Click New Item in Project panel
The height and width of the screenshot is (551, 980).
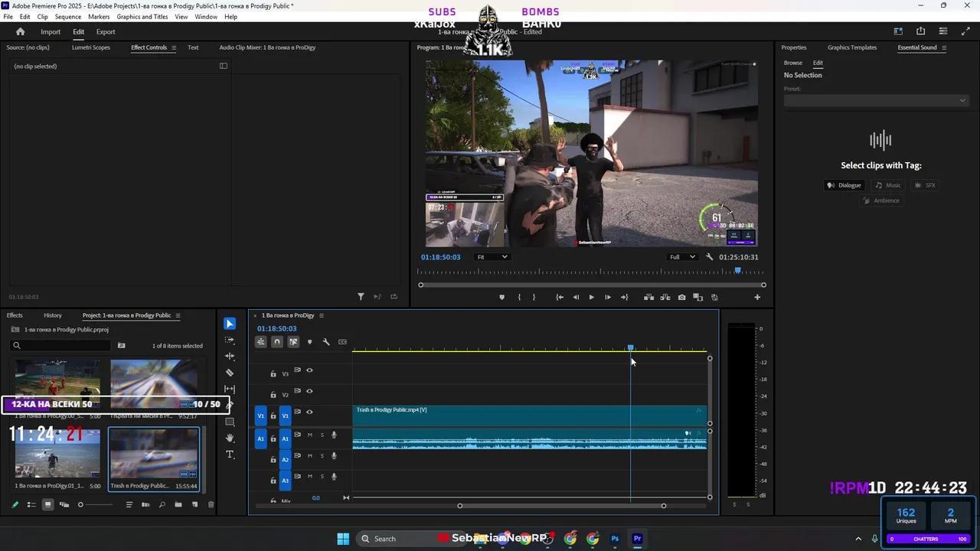[194, 504]
